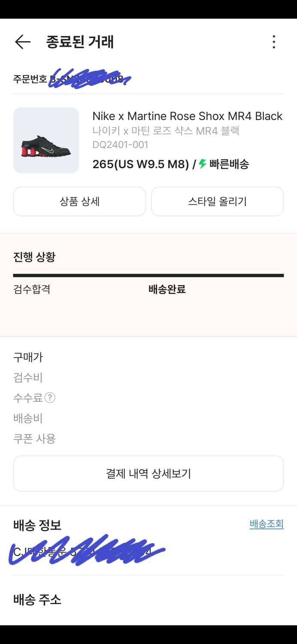The height and width of the screenshot is (644, 297).
Task: Tap the 배송조회 shipping tracking link
Action: pos(266,524)
